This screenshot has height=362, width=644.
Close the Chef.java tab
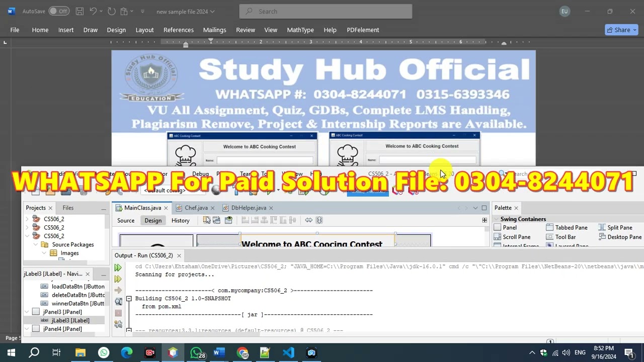click(x=212, y=208)
